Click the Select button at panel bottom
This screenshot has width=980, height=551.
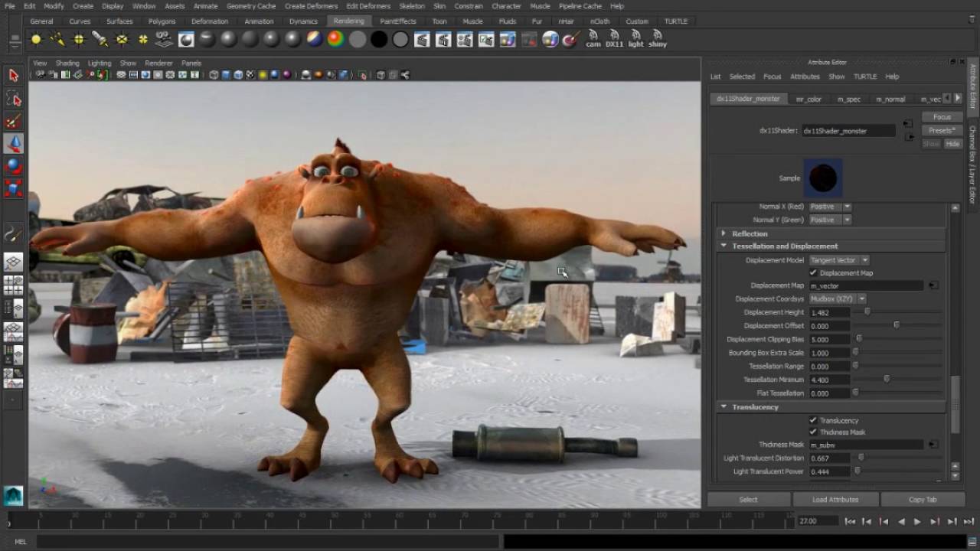coord(749,500)
